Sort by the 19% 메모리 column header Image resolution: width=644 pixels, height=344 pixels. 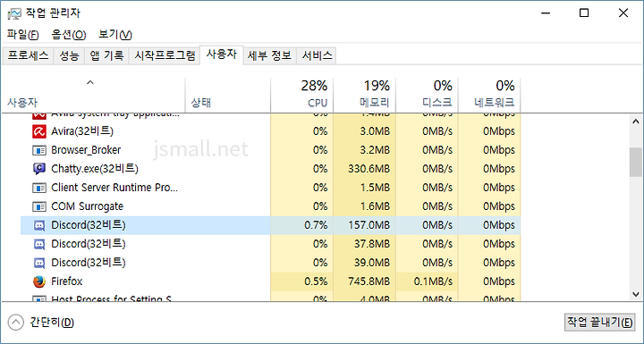tap(364, 96)
